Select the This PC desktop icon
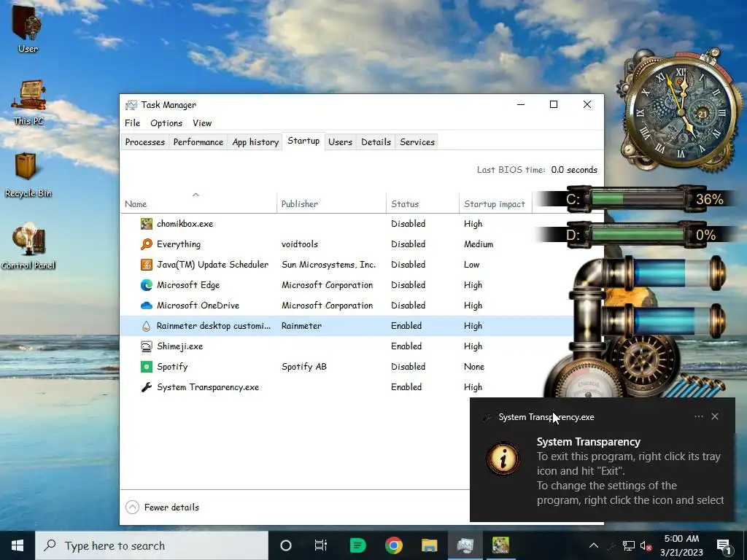This screenshot has width=747, height=560. click(28, 102)
